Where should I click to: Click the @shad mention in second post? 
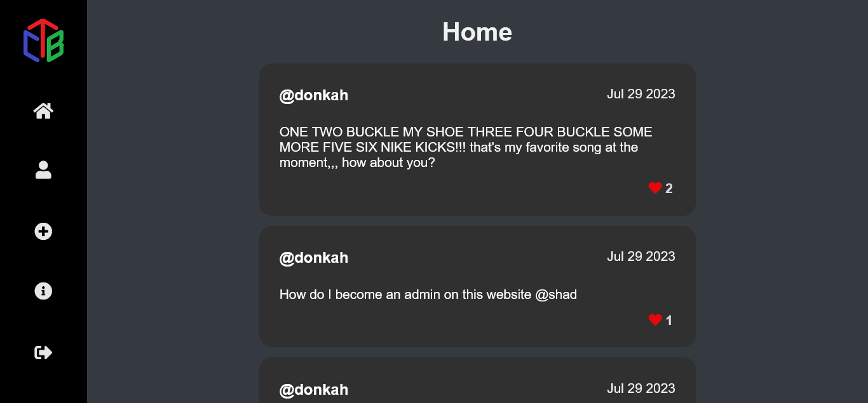(556, 294)
